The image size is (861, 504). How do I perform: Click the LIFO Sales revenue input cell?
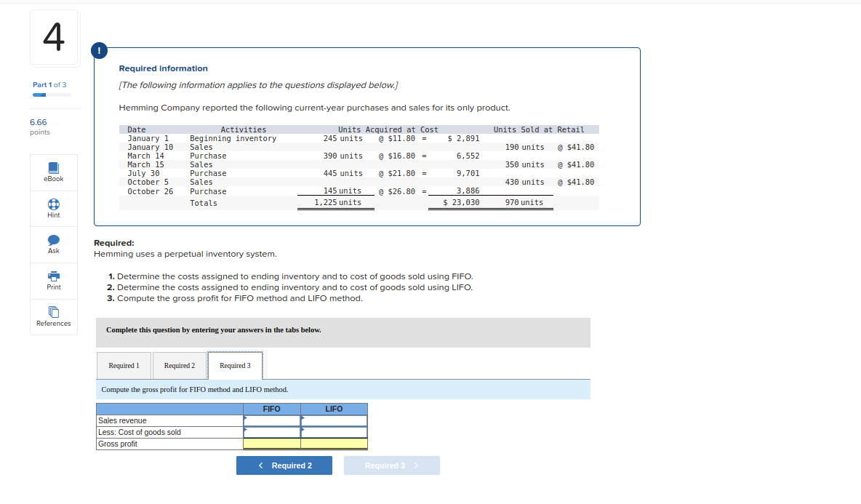click(x=334, y=420)
